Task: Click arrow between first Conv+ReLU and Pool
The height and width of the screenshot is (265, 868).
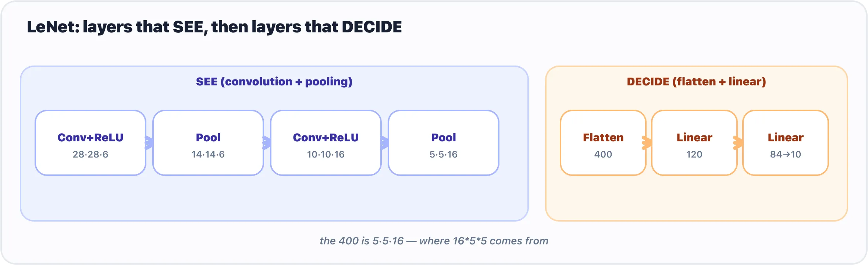Action: pyautogui.click(x=149, y=143)
